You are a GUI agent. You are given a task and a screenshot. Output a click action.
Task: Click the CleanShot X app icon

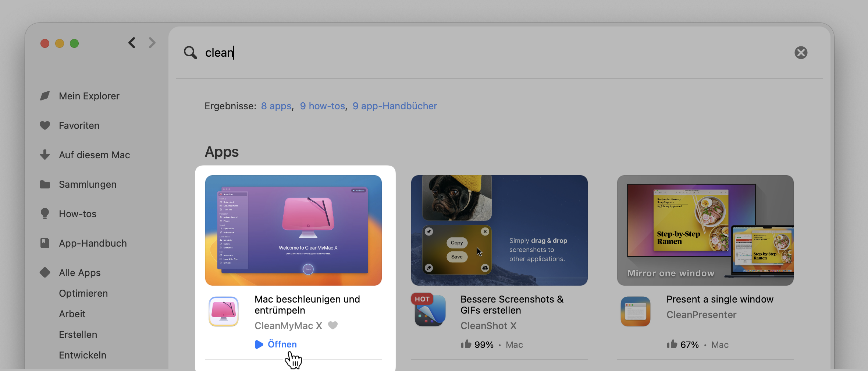(x=430, y=311)
